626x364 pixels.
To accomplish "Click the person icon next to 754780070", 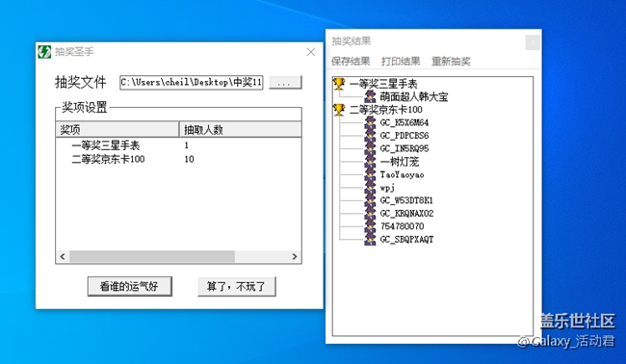I will pyautogui.click(x=371, y=226).
